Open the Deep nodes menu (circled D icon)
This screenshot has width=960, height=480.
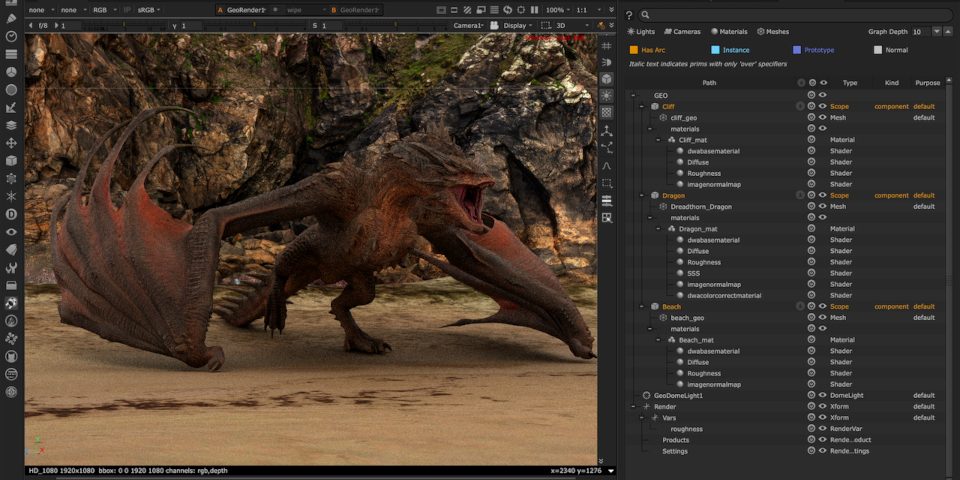11,214
